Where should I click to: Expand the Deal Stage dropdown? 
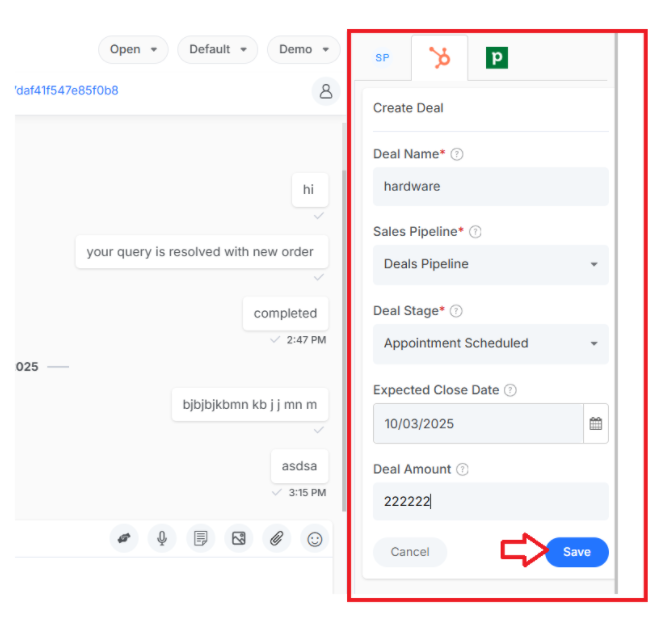click(491, 343)
